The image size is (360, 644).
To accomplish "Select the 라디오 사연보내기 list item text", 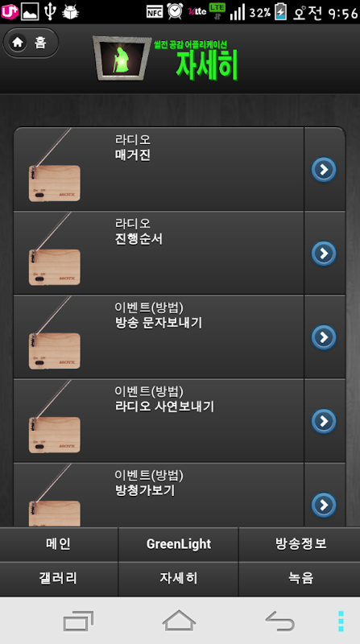I will 164,407.
